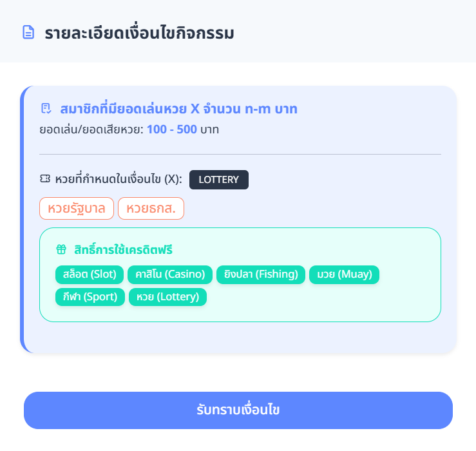Select the หวยรัฐบาล tag
Screen dimensions: 476x451
77,209
